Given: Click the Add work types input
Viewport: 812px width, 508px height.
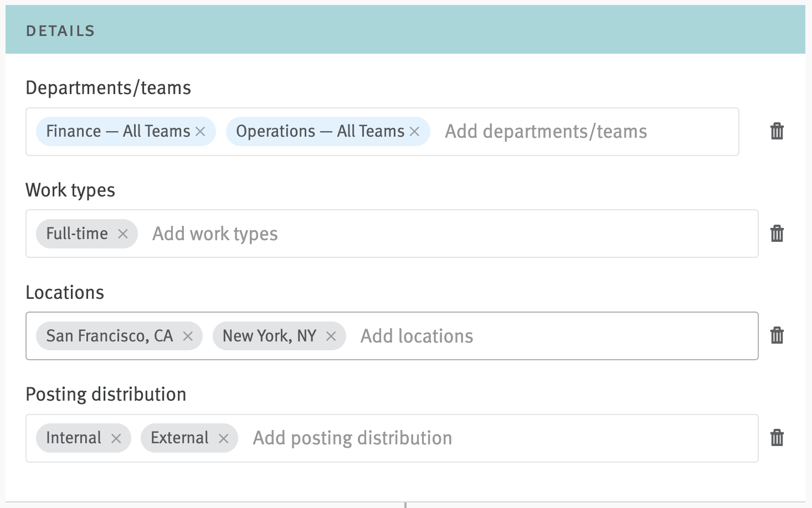Looking at the screenshot, I should click(x=443, y=234).
